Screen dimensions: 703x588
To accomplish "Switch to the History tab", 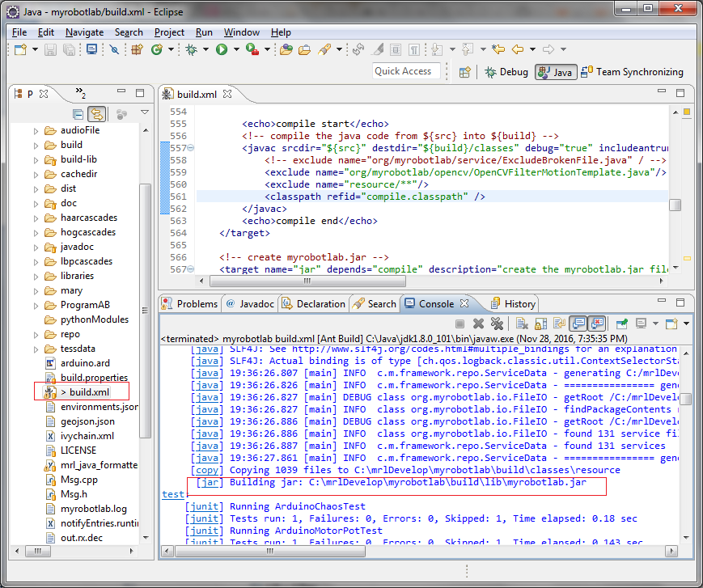I will click(514, 304).
